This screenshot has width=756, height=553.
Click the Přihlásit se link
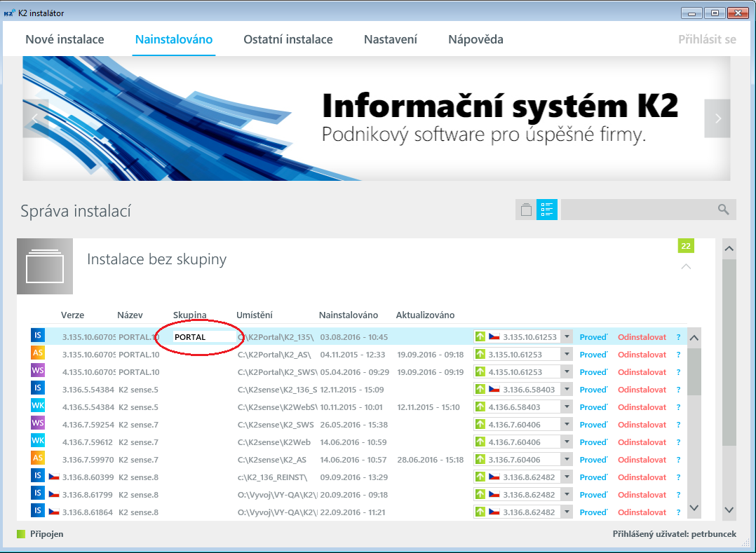(x=707, y=39)
